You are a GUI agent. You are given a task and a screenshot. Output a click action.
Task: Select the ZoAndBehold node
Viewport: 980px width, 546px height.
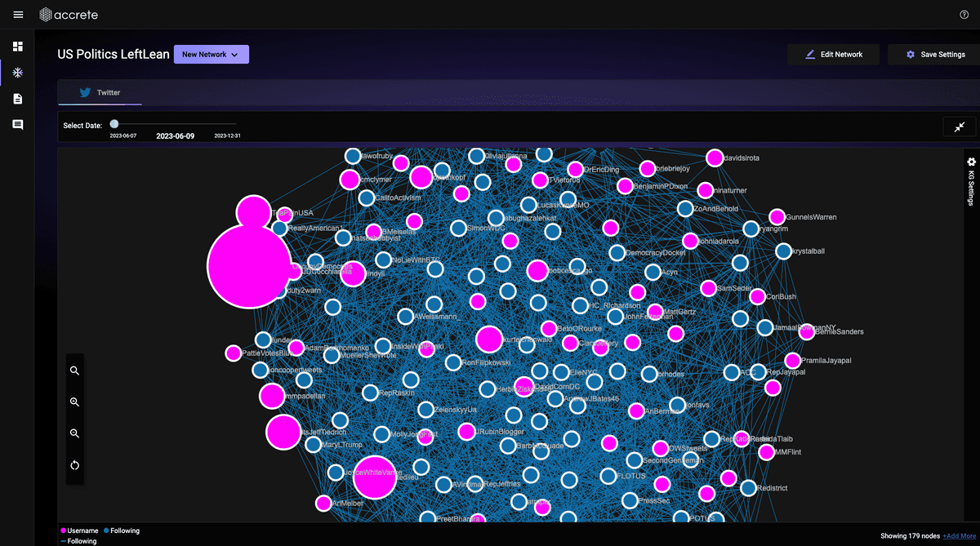point(685,209)
